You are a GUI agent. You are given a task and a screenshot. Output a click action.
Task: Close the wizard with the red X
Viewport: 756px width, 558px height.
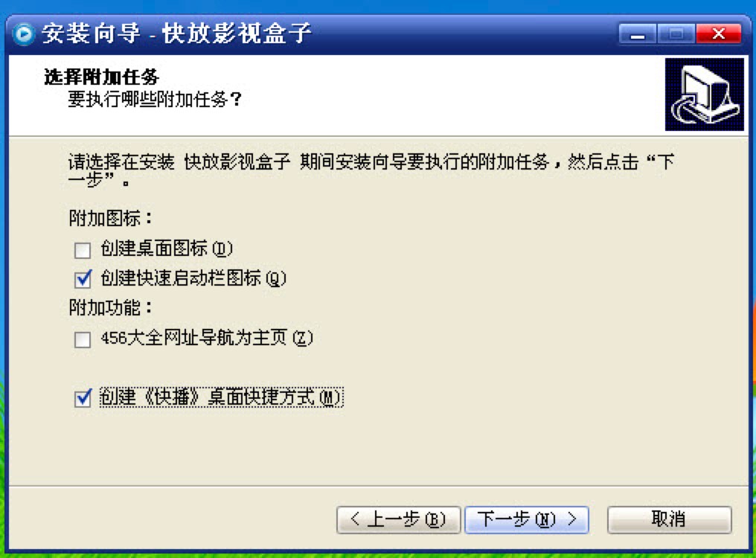(x=718, y=34)
